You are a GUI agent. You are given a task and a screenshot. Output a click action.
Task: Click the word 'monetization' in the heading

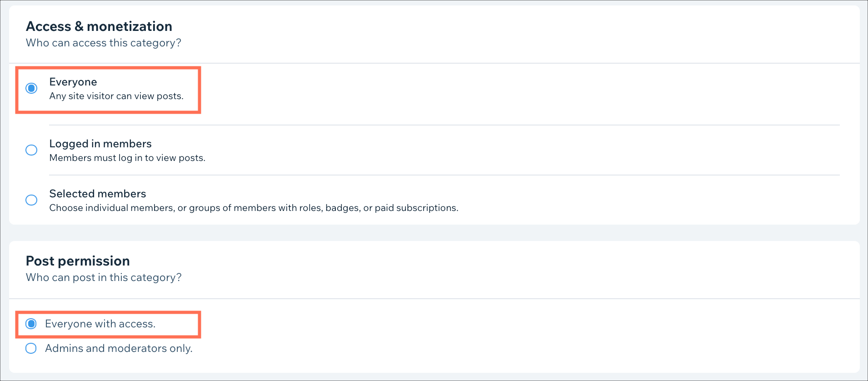130,26
